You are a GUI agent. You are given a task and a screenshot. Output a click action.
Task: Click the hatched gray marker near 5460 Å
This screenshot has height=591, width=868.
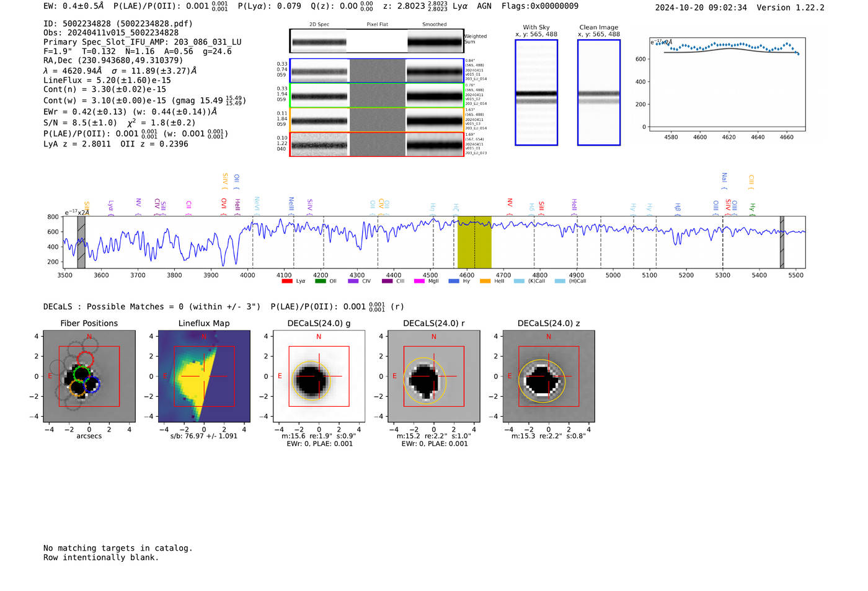(782, 242)
